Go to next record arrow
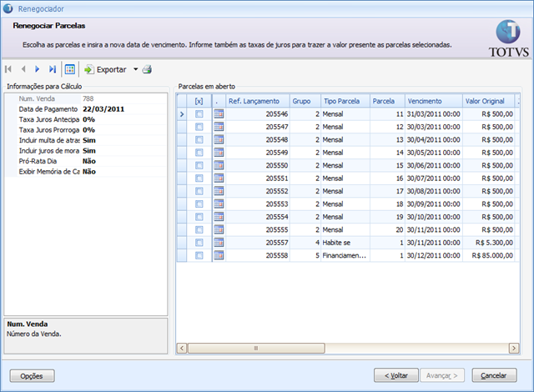Screen dimensions: 534x392 (37, 69)
